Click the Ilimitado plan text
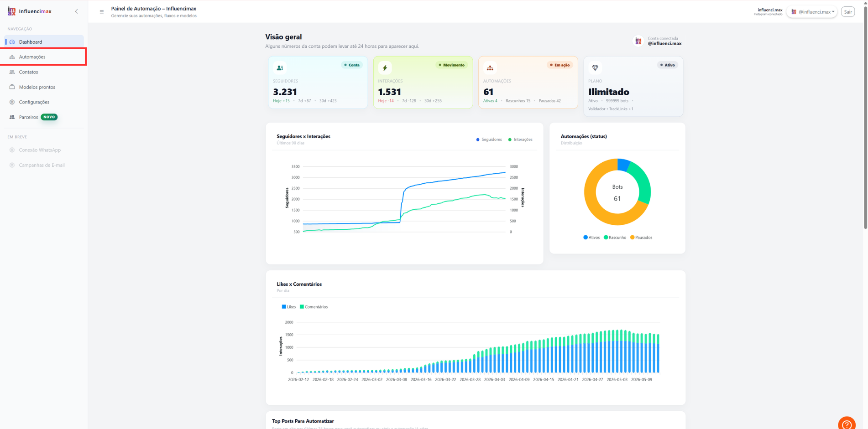The height and width of the screenshot is (429, 868). coord(609,92)
